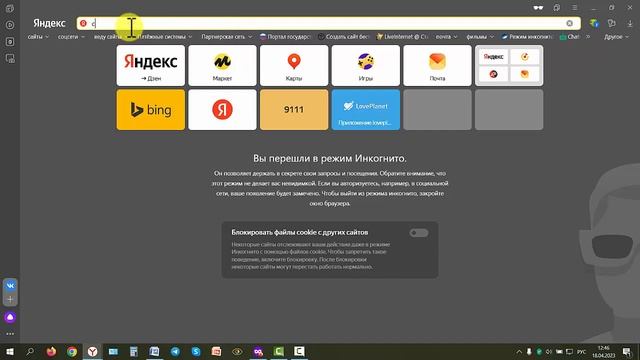Screen dimensions: 640x360
Task: Open the volume tray icon
Action: click(549, 351)
